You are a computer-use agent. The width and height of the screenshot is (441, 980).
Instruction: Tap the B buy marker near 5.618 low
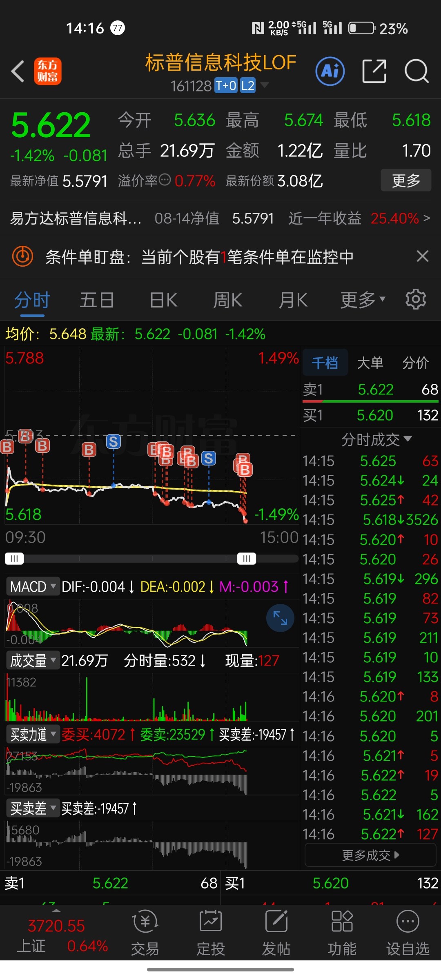245,470
